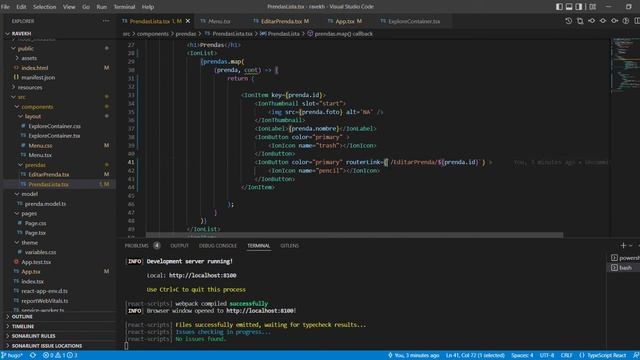Viewport: 640px width, 360px height.
Task: Click Ln 41, Col 72 cursor position
Action: coord(475,356)
